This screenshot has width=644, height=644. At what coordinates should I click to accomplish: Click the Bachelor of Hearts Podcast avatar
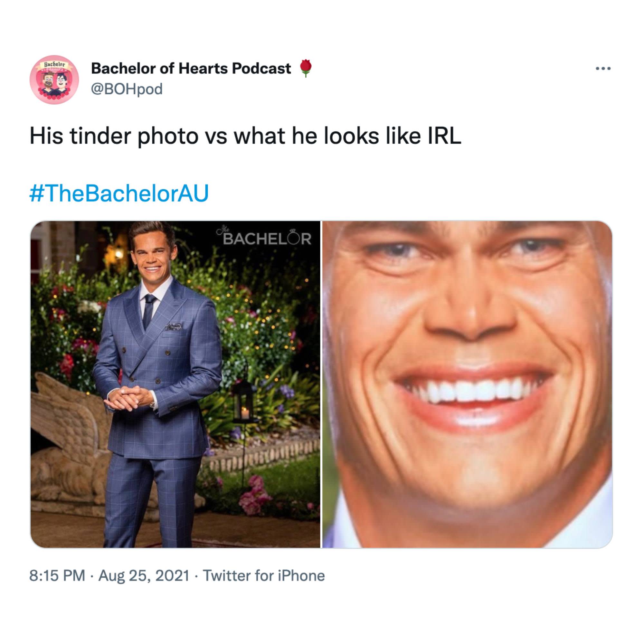(54, 80)
